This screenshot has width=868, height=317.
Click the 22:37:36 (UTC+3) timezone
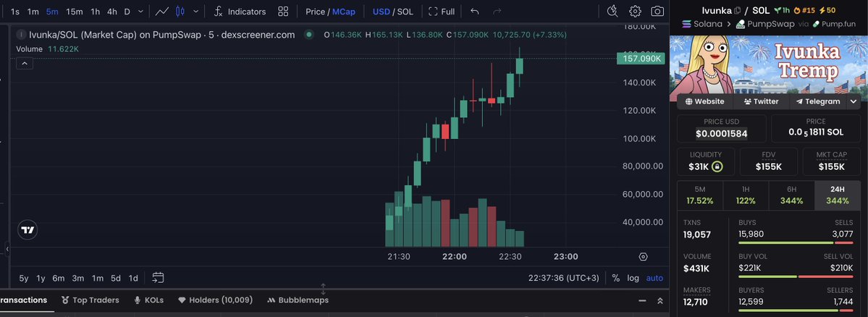[563, 278]
